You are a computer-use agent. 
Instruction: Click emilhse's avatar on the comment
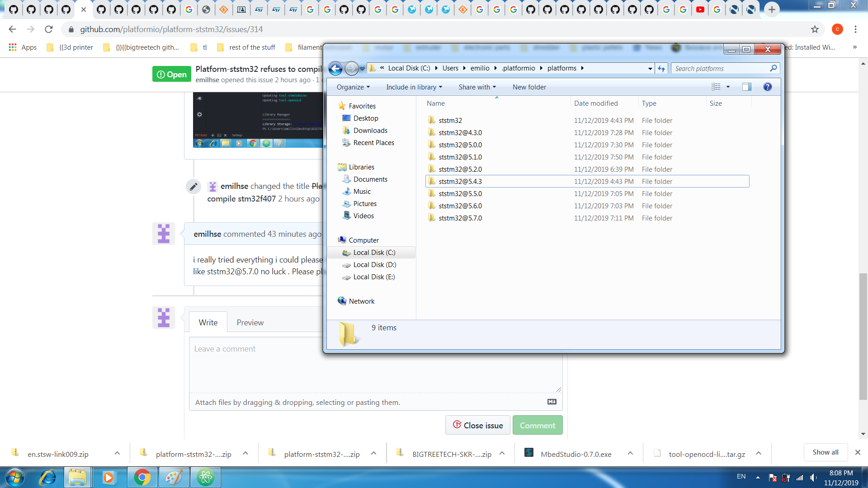[163, 234]
